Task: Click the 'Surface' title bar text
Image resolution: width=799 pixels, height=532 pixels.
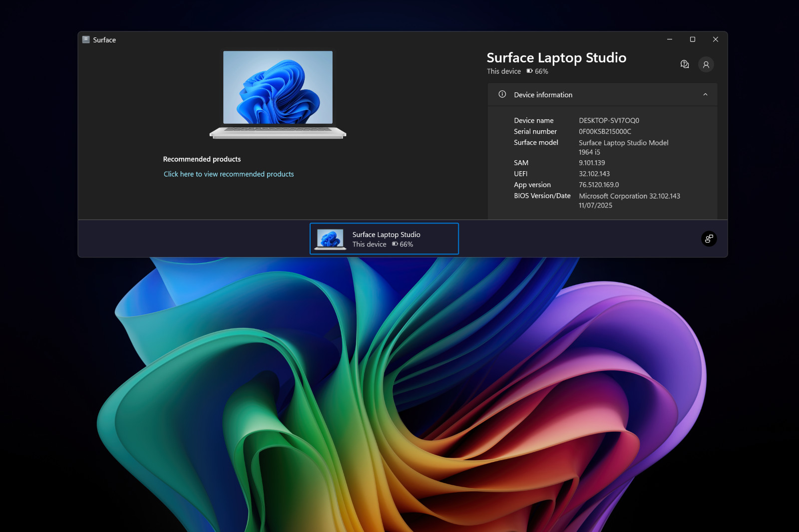Action: 104,40
